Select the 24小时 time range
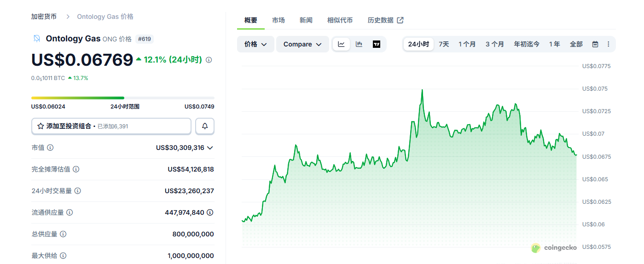 coord(418,44)
